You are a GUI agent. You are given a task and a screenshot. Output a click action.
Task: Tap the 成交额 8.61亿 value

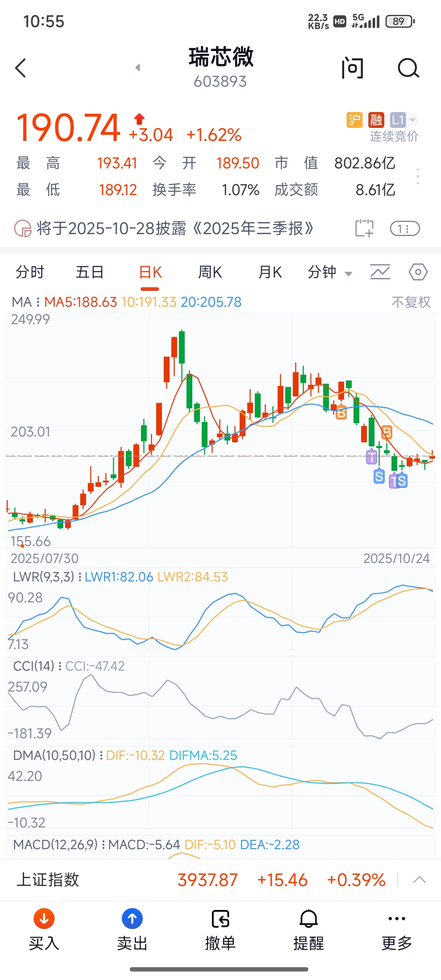click(375, 190)
